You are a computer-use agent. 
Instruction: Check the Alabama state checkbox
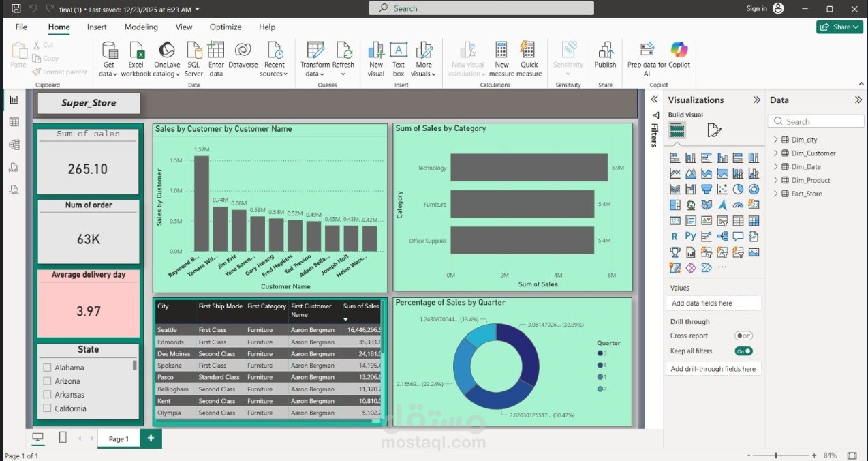click(x=48, y=367)
